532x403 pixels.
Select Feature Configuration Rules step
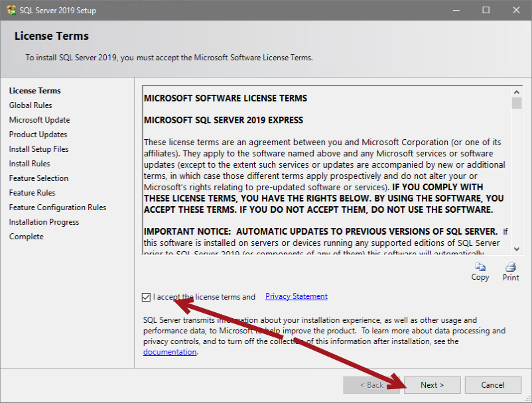tap(58, 207)
